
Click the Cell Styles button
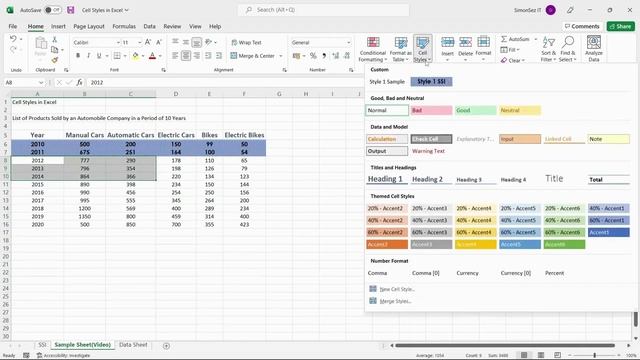tap(422, 49)
